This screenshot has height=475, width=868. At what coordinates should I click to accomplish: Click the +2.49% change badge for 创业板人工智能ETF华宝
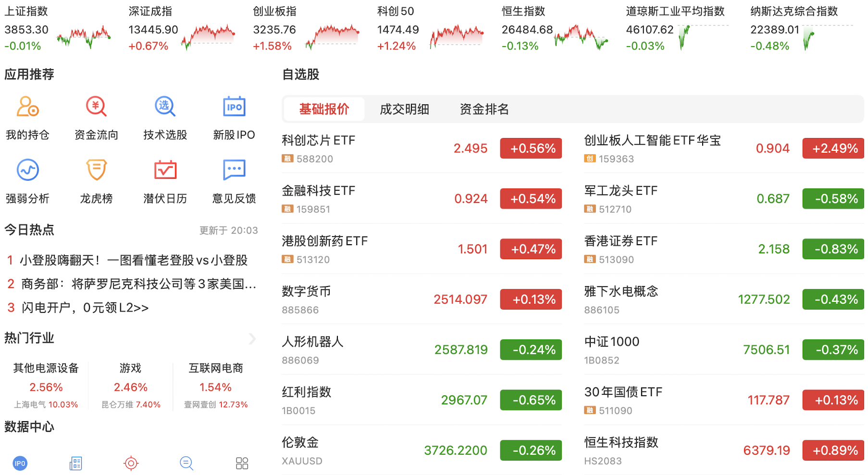pos(832,148)
